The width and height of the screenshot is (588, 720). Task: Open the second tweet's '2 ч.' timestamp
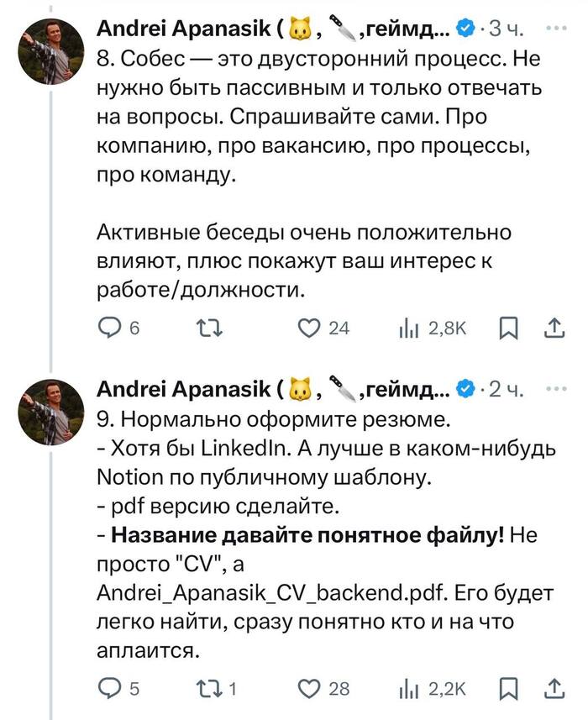pos(507,389)
